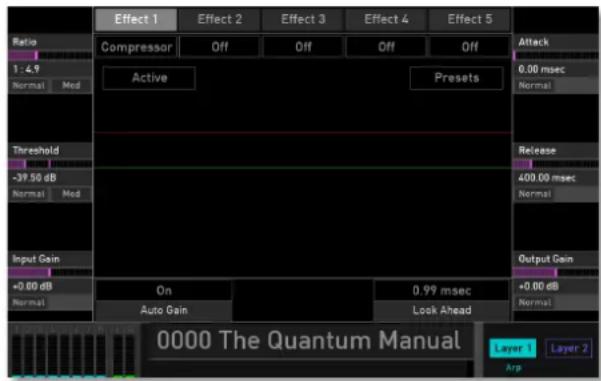Switch to Layer 2
Screen dimensions: 601x381
[569, 348]
